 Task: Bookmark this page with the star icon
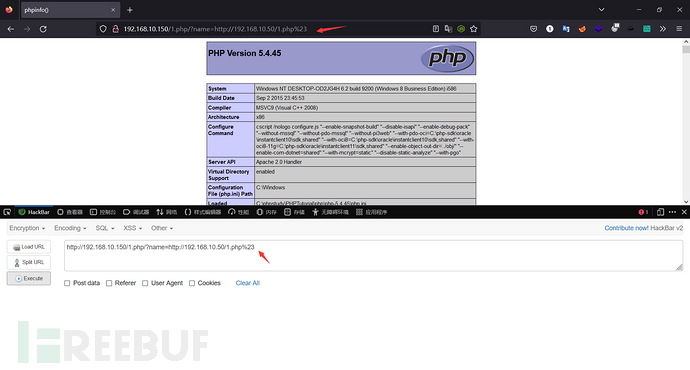pos(473,29)
